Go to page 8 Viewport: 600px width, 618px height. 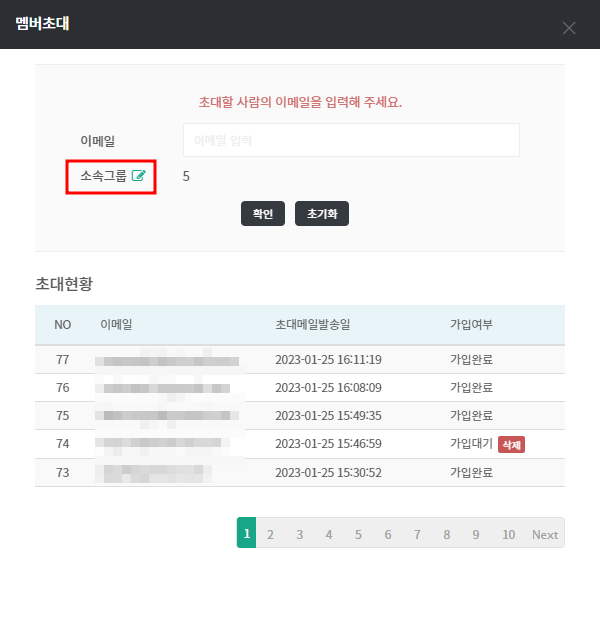click(447, 534)
